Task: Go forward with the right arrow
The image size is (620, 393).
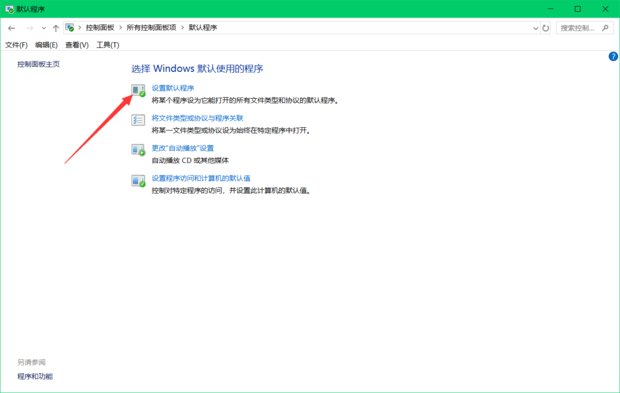Action: [x=30, y=28]
